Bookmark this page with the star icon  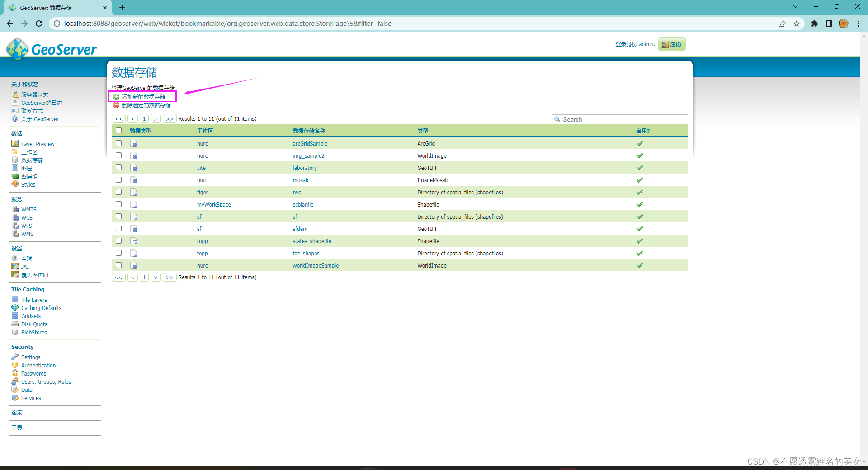click(797, 23)
